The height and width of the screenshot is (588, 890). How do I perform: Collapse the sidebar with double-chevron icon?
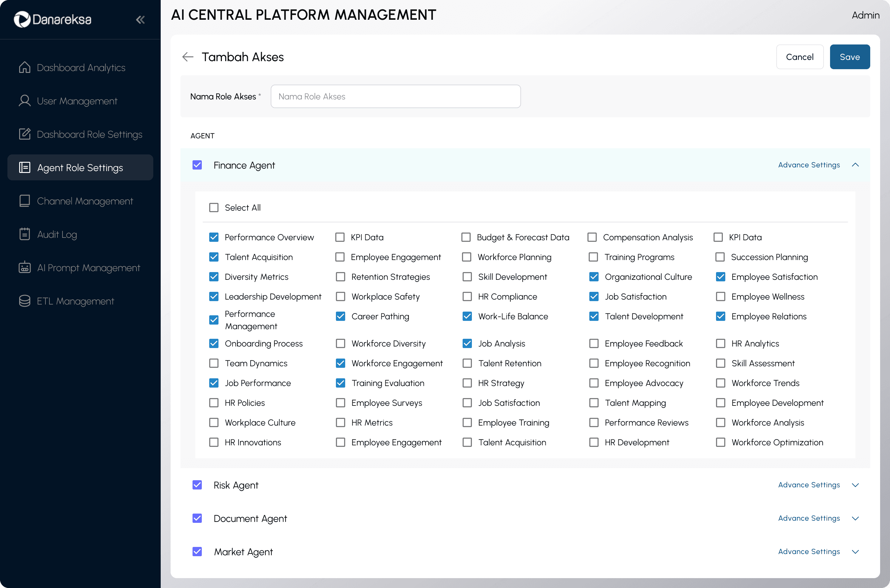140,19
